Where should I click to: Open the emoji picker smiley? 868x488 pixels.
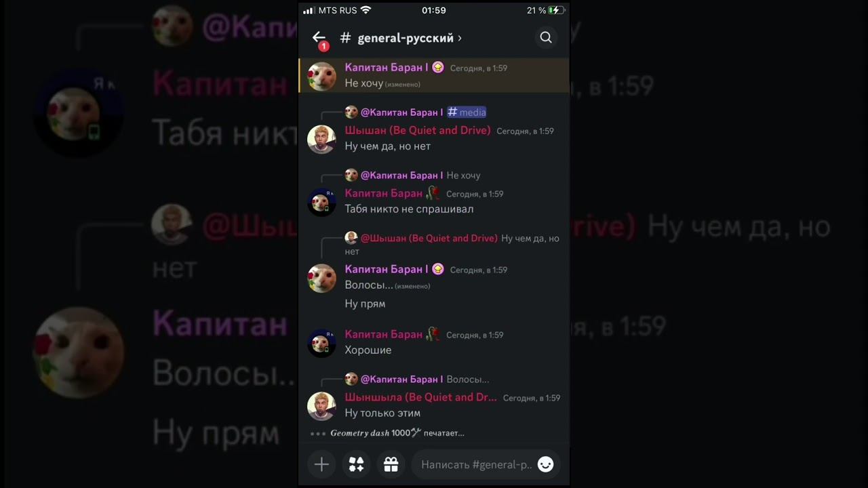pyautogui.click(x=545, y=464)
